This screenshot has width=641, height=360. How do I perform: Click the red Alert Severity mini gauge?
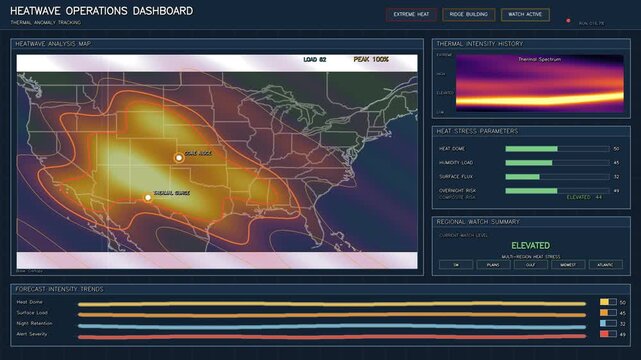(608, 334)
